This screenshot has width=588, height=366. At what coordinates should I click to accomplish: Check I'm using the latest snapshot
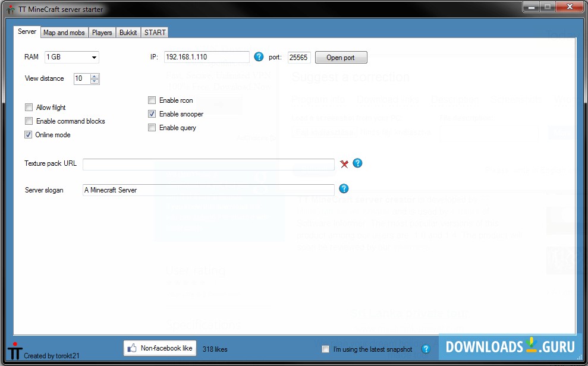(325, 349)
